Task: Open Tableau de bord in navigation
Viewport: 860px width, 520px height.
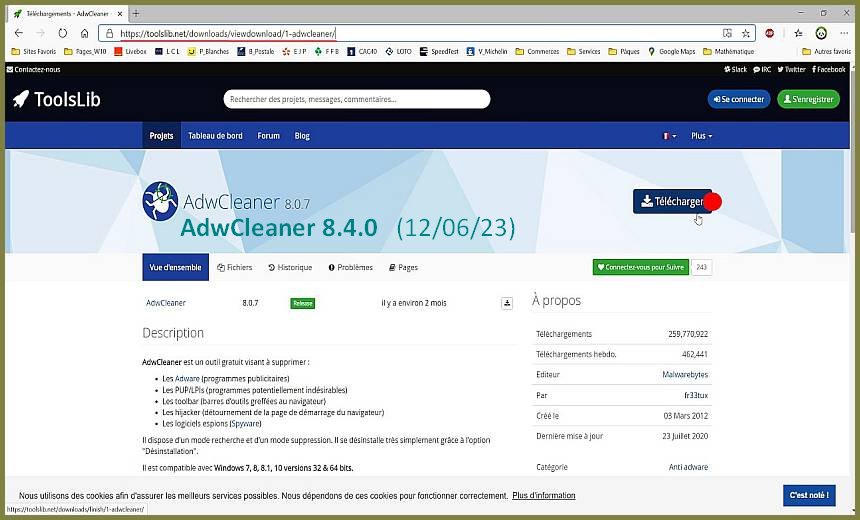Action: coord(215,135)
